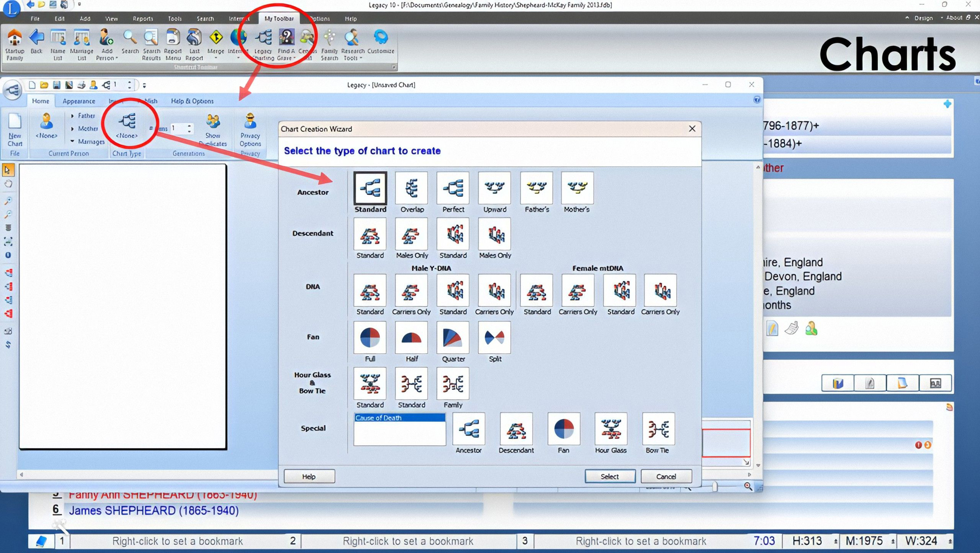Viewport: 980px width, 553px height.
Task: Launch the Find A Grave search
Action: coord(287,44)
